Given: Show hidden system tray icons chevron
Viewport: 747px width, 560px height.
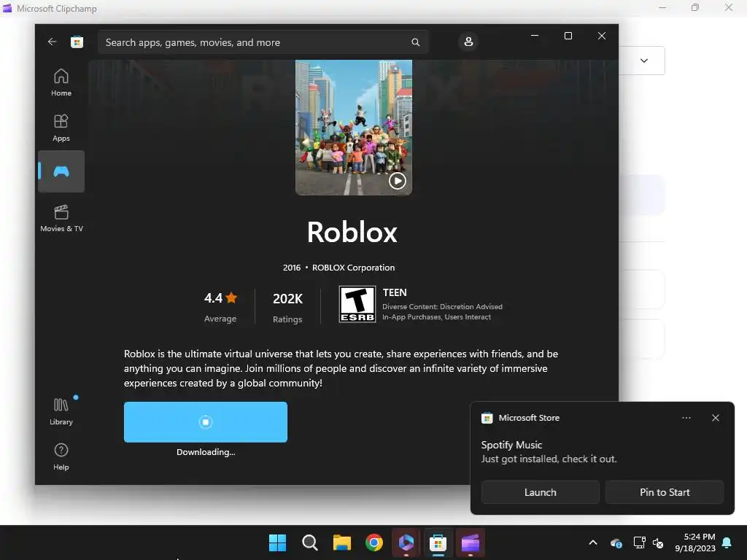Looking at the screenshot, I should (593, 542).
